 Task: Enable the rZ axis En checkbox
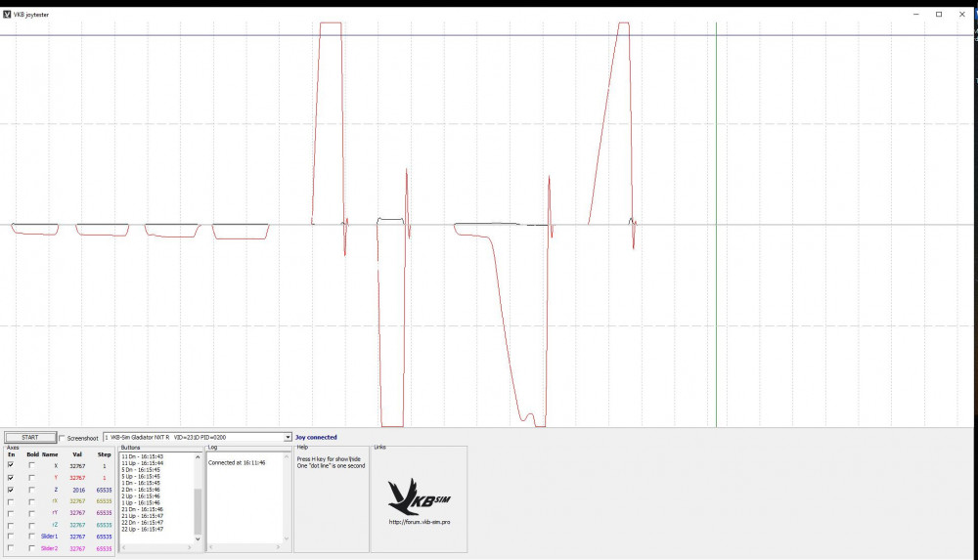11,525
